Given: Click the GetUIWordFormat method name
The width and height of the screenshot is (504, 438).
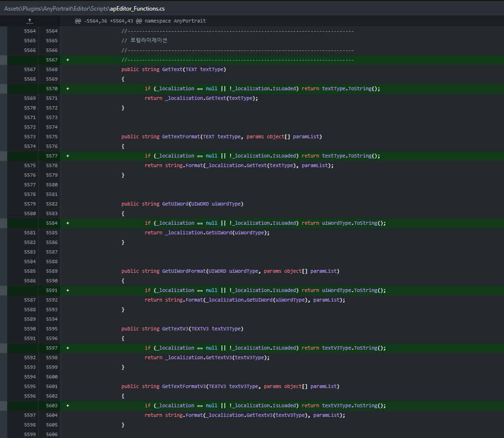Looking at the screenshot, I should [184, 271].
